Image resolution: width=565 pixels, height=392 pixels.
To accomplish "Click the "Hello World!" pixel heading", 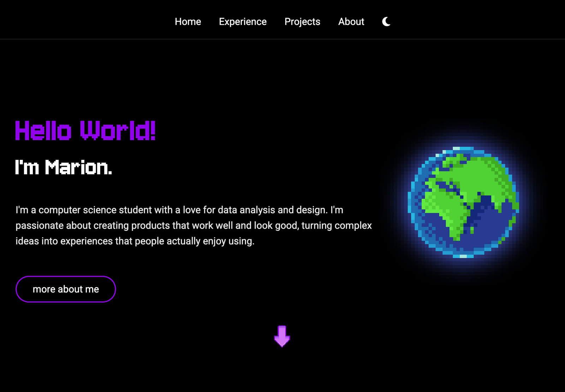I will click(85, 131).
